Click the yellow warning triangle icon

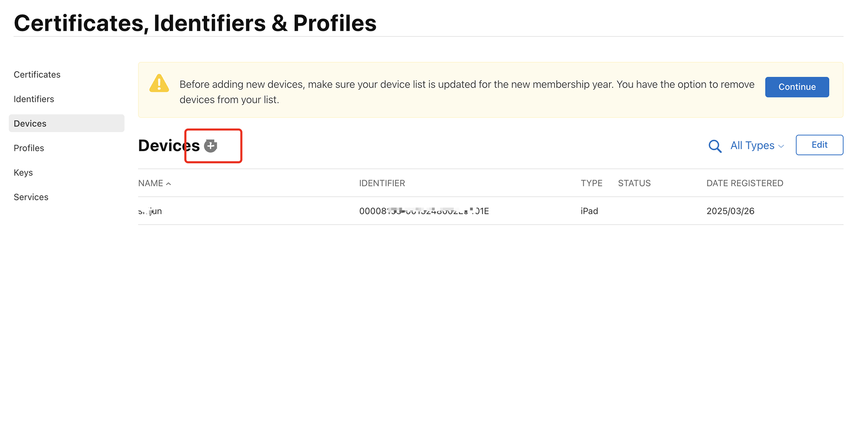pos(159,83)
